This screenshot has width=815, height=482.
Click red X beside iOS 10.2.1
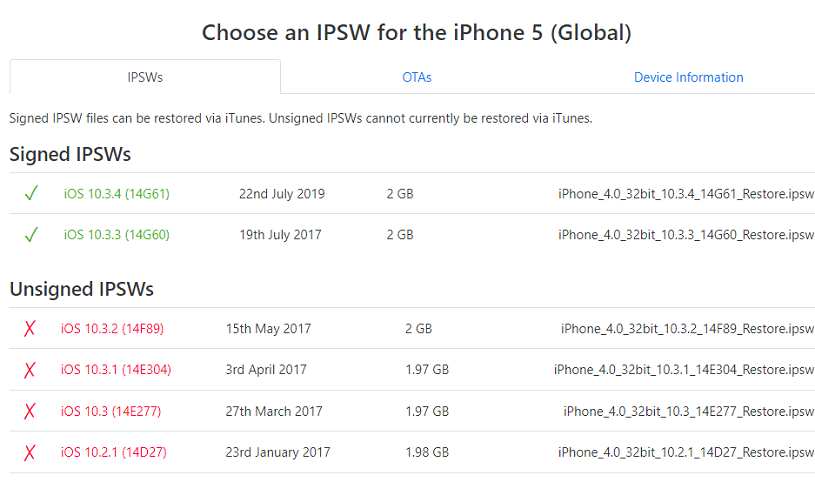click(30, 452)
